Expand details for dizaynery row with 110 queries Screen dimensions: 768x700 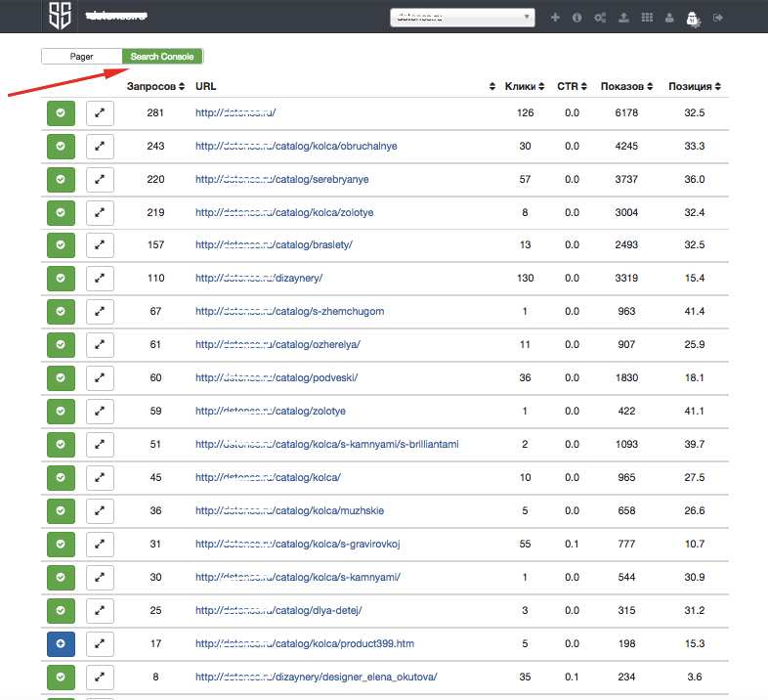point(100,279)
